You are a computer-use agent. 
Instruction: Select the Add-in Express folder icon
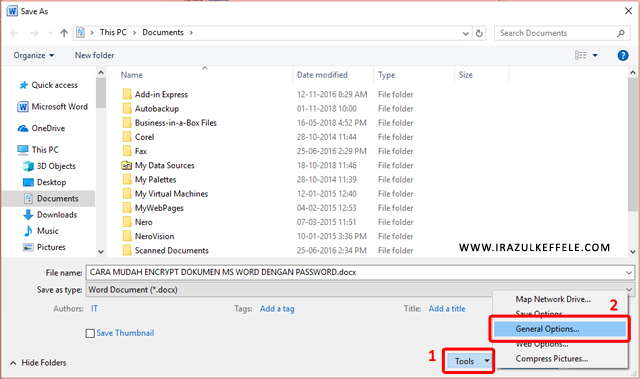(x=127, y=94)
